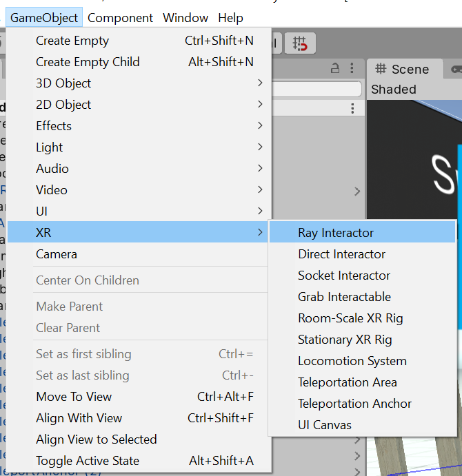Create a Direct Interactor
Viewport: 462px width, 476px height.
[362, 254]
